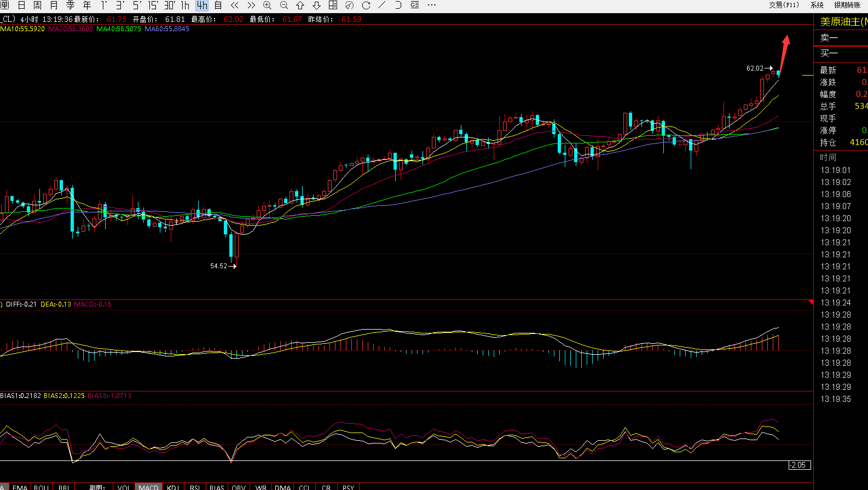
Task: Click the -2.05 value box in BIAS panel
Action: pyautogui.click(x=798, y=465)
